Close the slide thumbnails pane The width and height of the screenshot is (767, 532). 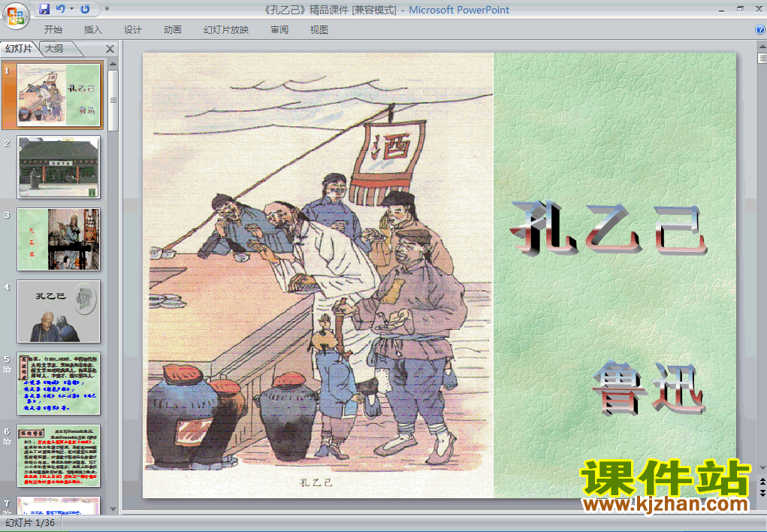click(x=110, y=49)
